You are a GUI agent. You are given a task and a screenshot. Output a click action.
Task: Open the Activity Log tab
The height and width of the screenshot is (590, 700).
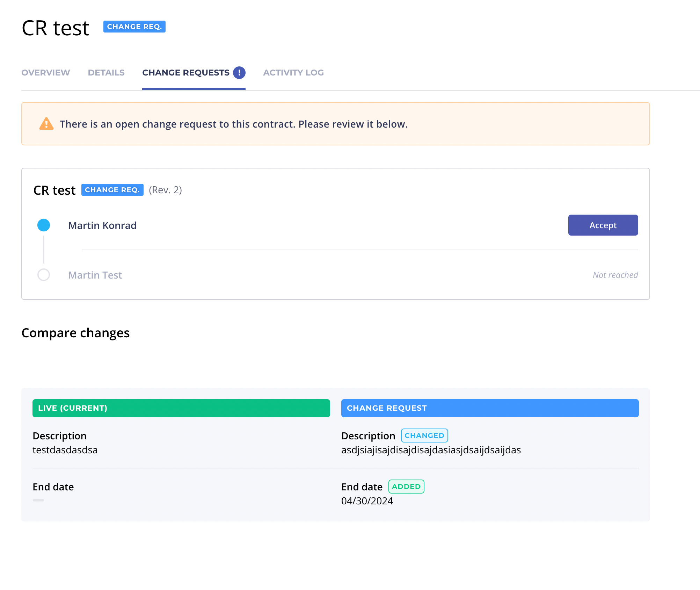pos(293,73)
